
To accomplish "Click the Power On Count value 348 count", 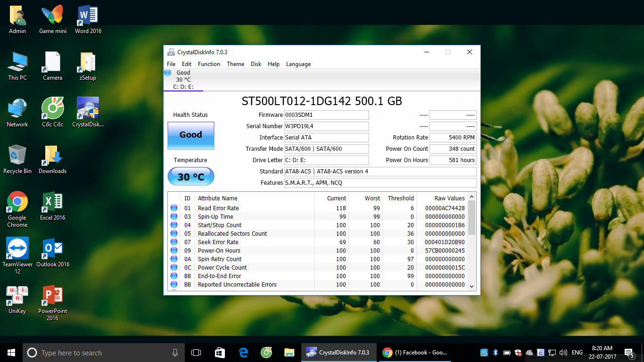I will click(453, 149).
